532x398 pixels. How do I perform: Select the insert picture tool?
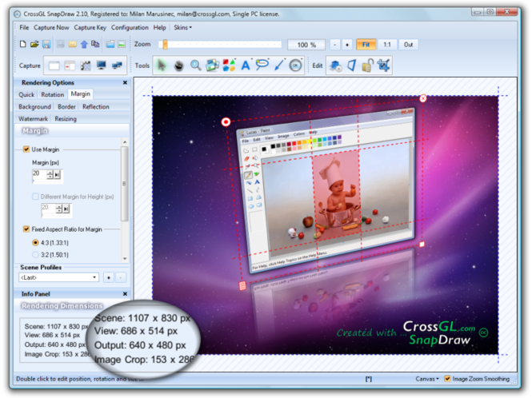(x=212, y=66)
